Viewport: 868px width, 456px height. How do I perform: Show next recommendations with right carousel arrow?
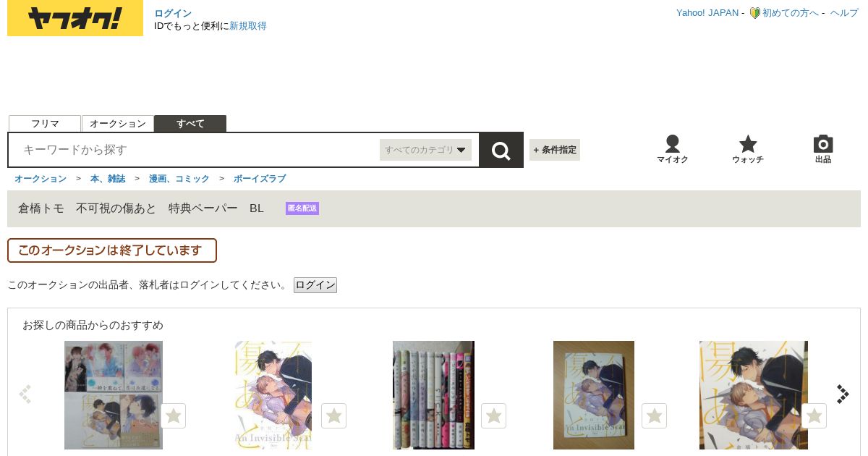[x=843, y=394]
